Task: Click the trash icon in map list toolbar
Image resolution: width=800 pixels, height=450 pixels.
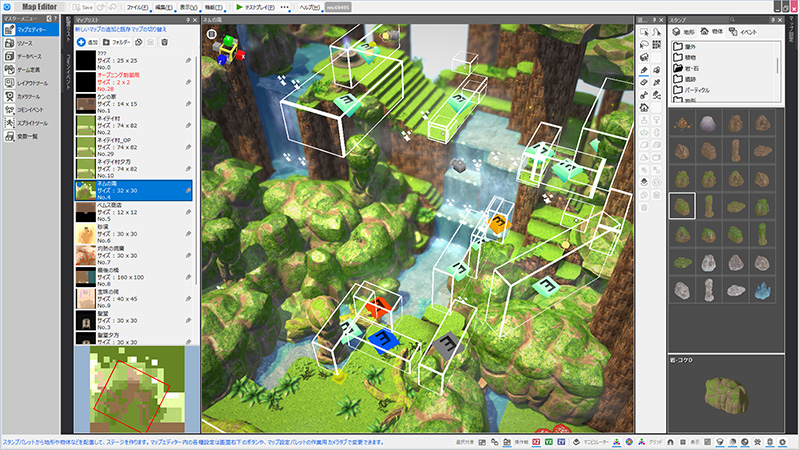Action: click(x=164, y=43)
